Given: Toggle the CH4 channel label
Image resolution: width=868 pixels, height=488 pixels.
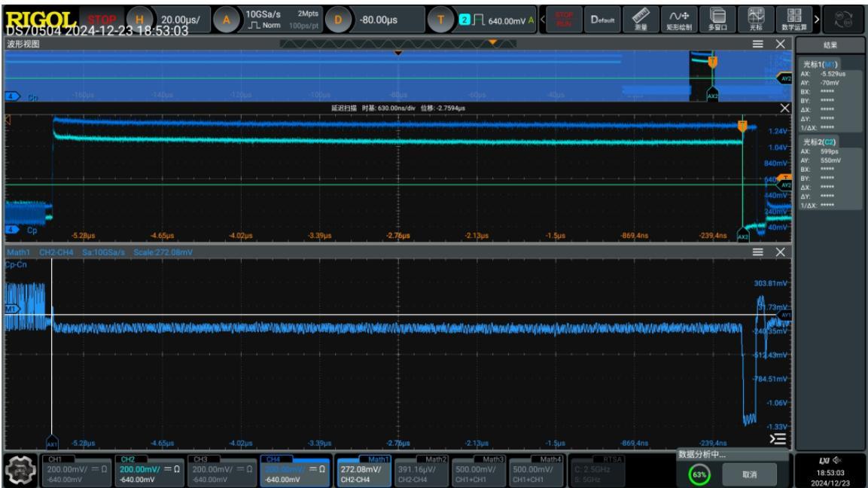Looking at the screenshot, I should [x=273, y=459].
